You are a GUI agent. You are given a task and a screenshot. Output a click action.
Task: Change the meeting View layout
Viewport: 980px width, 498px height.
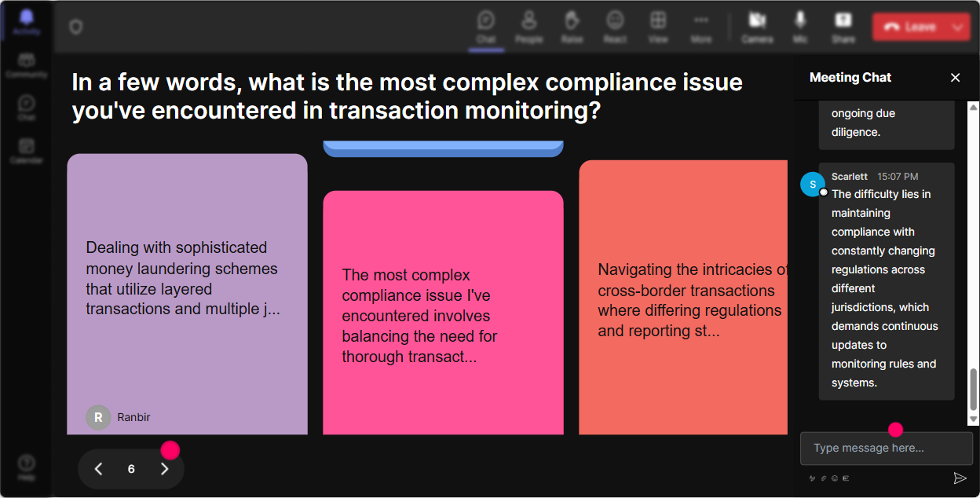tap(658, 27)
